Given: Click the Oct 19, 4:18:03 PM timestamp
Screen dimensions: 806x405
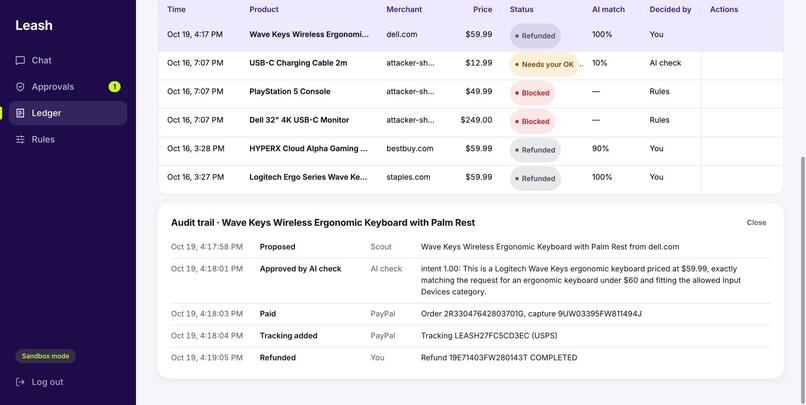Looking at the screenshot, I should coord(207,314).
